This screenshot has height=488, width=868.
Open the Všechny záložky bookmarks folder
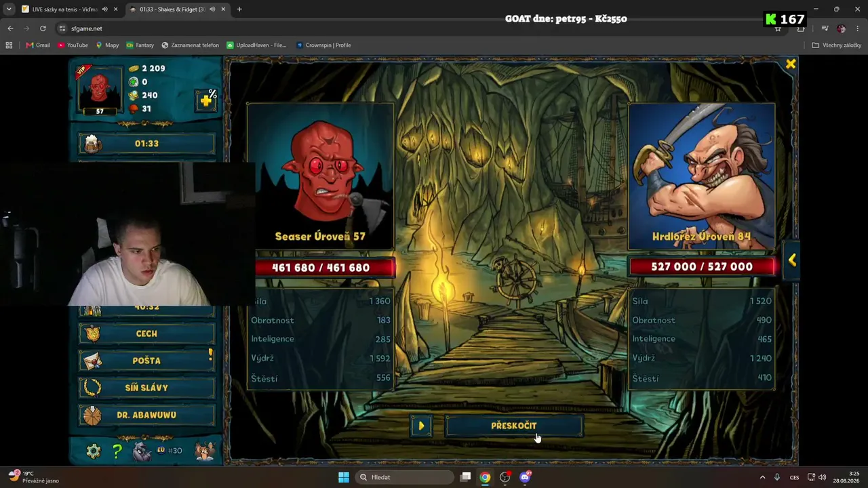pos(837,45)
